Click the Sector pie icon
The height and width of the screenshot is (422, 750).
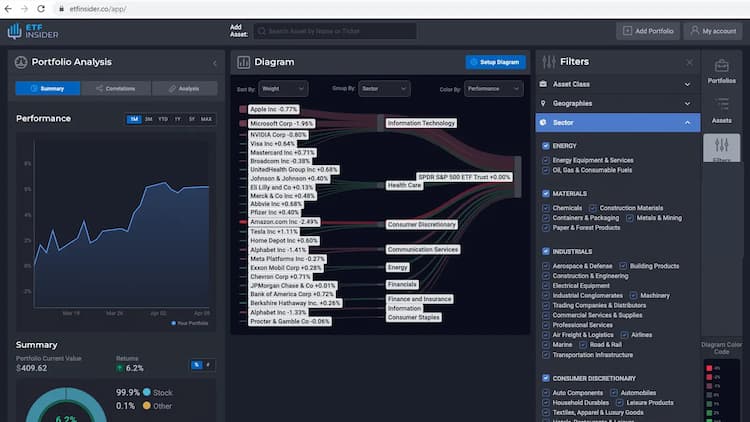[543, 122]
